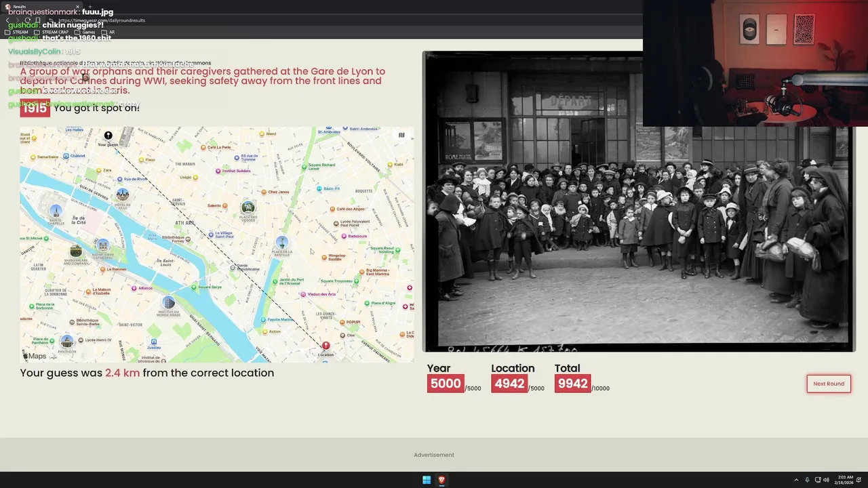Expand the system tray hidden icons chevron
The height and width of the screenshot is (488, 868).
coord(796,480)
